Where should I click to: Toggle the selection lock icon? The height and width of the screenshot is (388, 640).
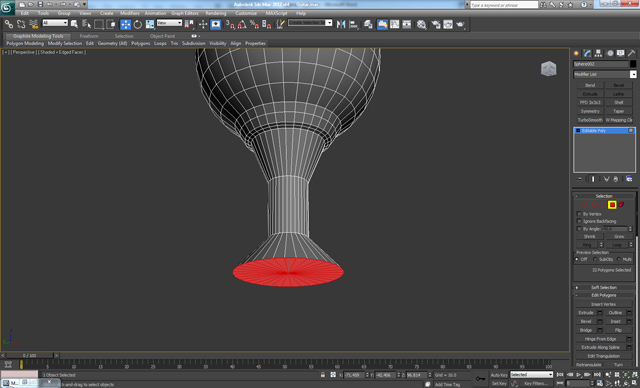pos(322,375)
